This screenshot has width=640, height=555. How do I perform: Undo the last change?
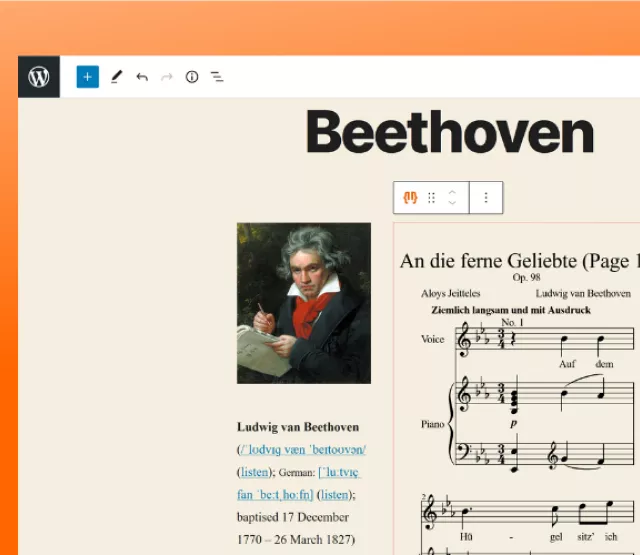142,77
